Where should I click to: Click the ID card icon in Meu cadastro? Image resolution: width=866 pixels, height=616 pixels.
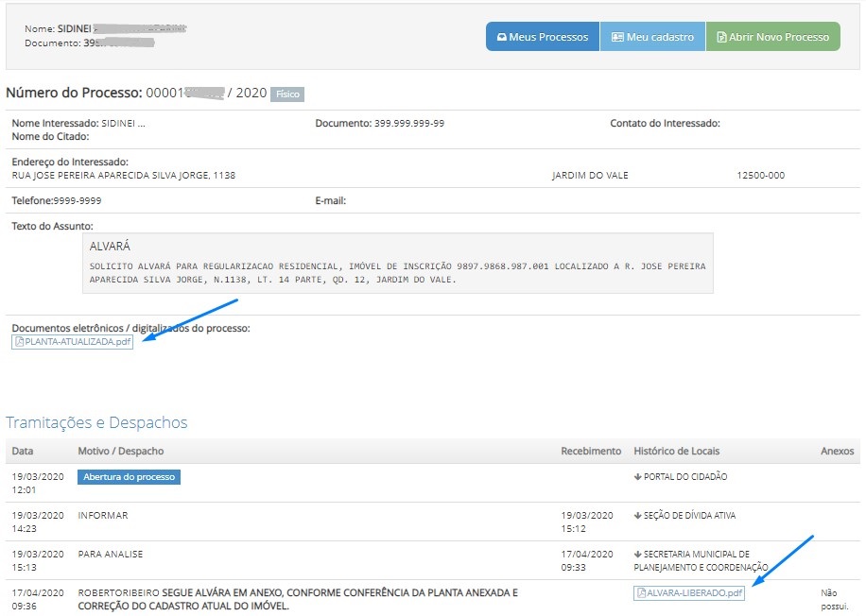click(x=617, y=38)
